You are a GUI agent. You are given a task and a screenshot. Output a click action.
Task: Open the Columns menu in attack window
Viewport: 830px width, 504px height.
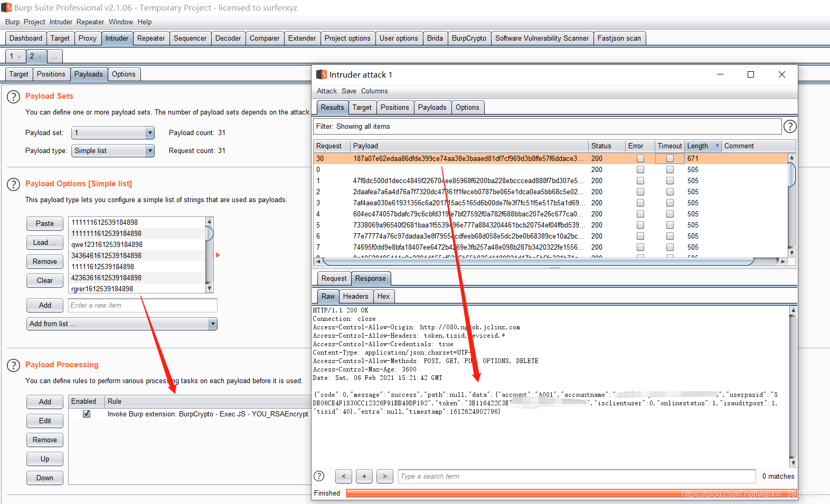(374, 91)
